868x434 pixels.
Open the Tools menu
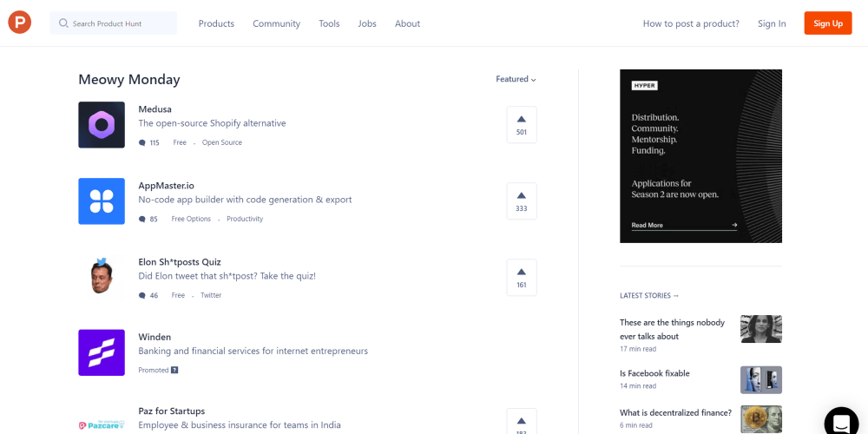(329, 23)
